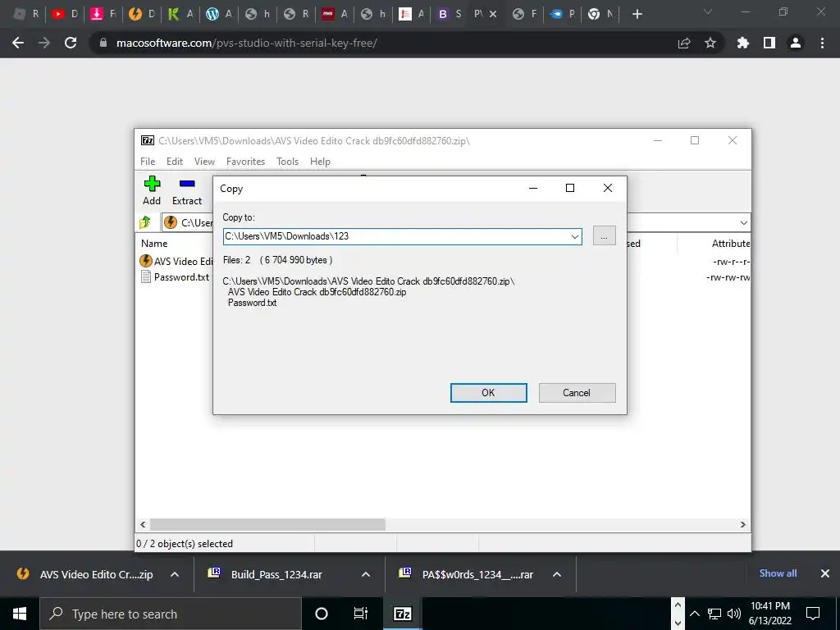This screenshot has height=630, width=840.
Task: Click the Cortana circle on taskbar
Action: pos(322,614)
